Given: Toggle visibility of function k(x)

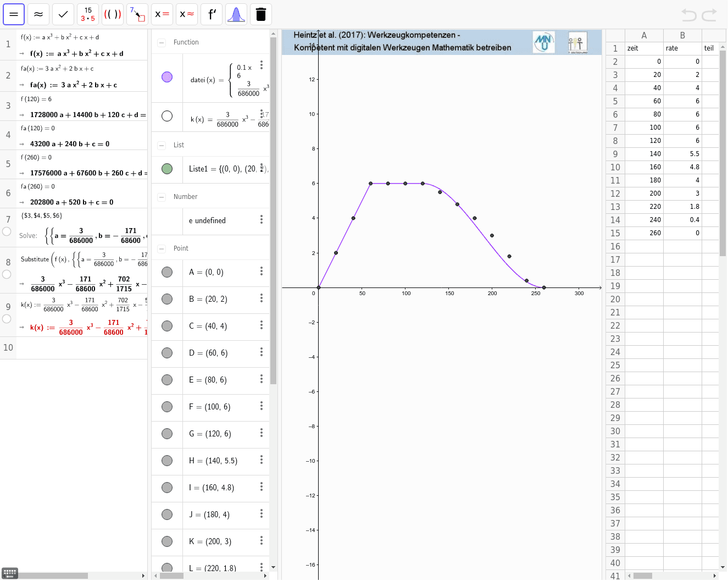Looking at the screenshot, I should [167, 116].
